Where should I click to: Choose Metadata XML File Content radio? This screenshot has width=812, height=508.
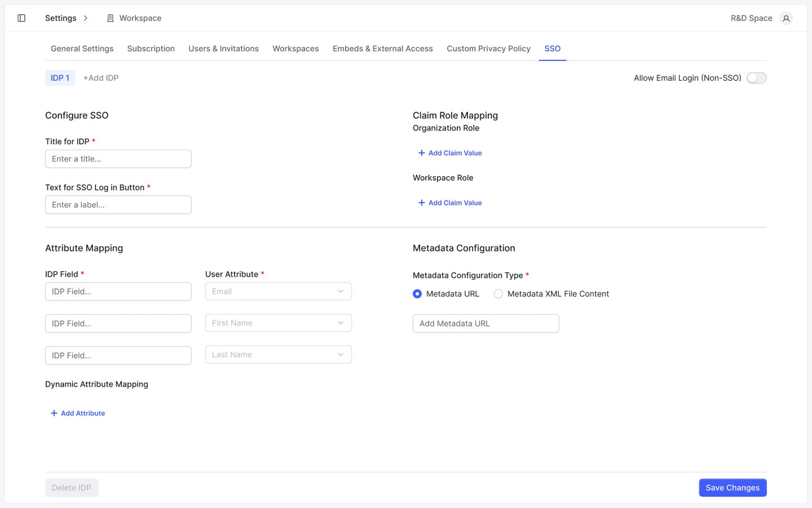point(498,294)
